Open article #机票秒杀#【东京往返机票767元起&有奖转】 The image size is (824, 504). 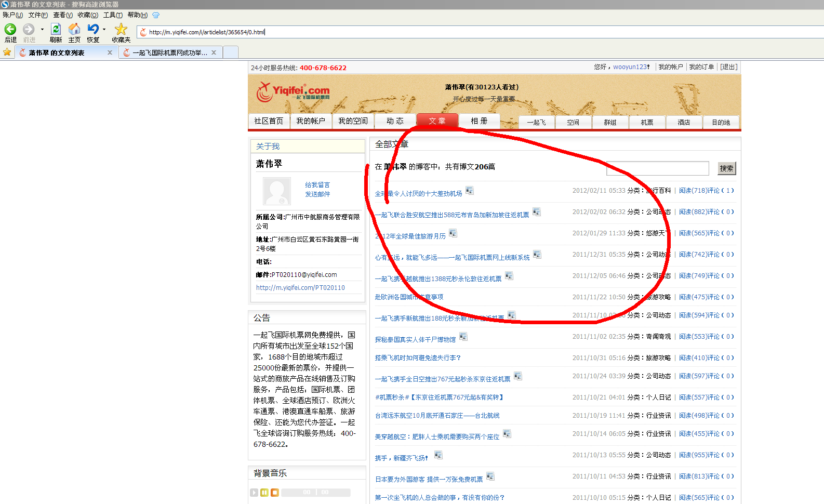[440, 397]
